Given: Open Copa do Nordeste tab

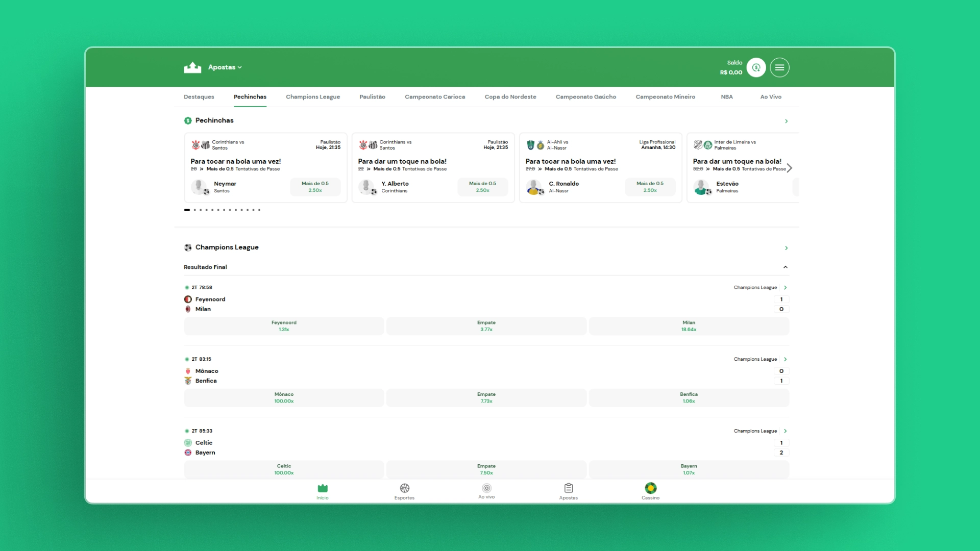Looking at the screenshot, I should pyautogui.click(x=510, y=97).
